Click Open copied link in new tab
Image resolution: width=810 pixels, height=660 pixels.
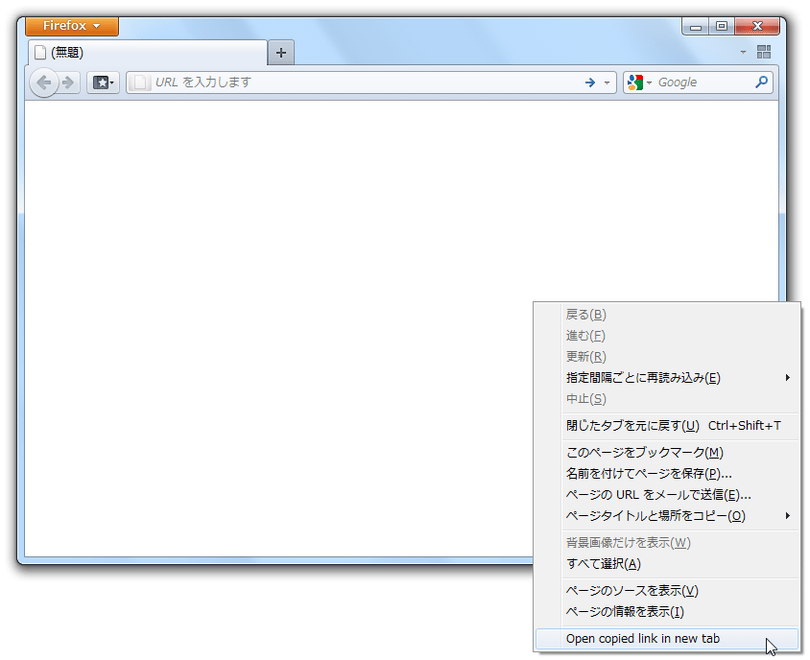(667, 639)
